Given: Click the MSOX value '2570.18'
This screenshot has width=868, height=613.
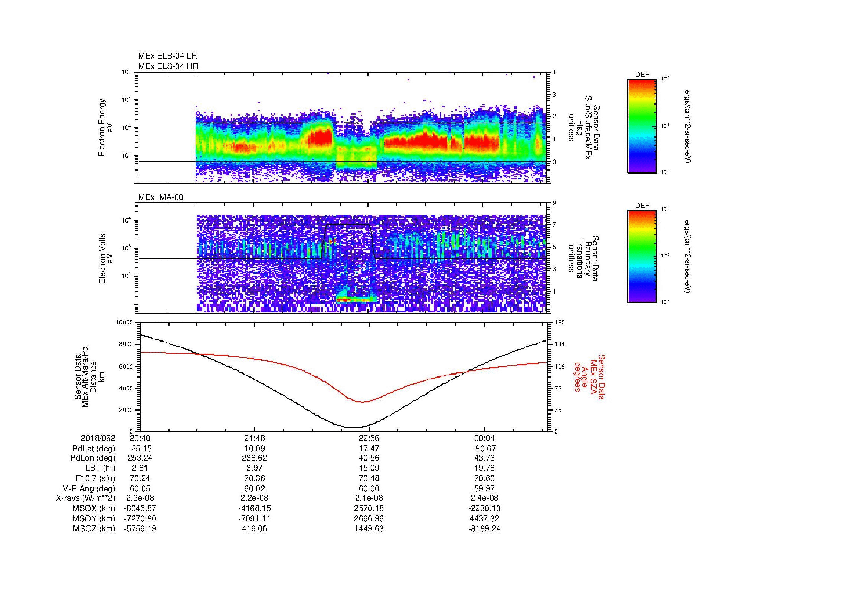Looking at the screenshot, I should (369, 508).
